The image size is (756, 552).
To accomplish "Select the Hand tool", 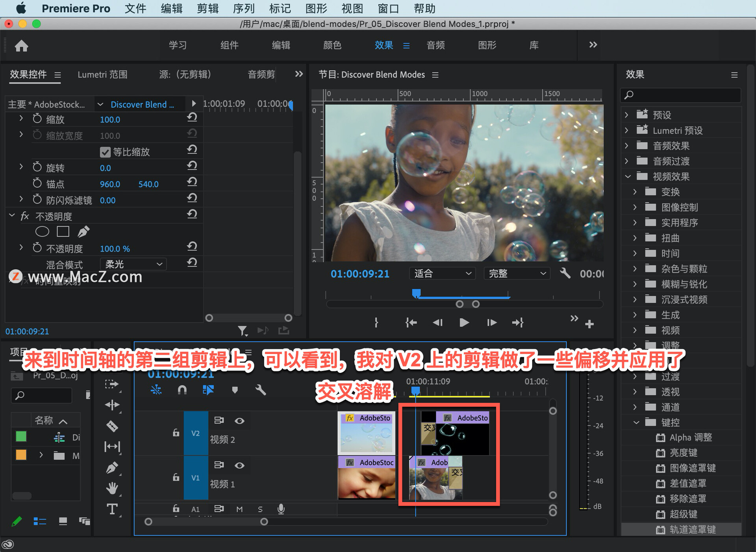I will click(x=112, y=488).
